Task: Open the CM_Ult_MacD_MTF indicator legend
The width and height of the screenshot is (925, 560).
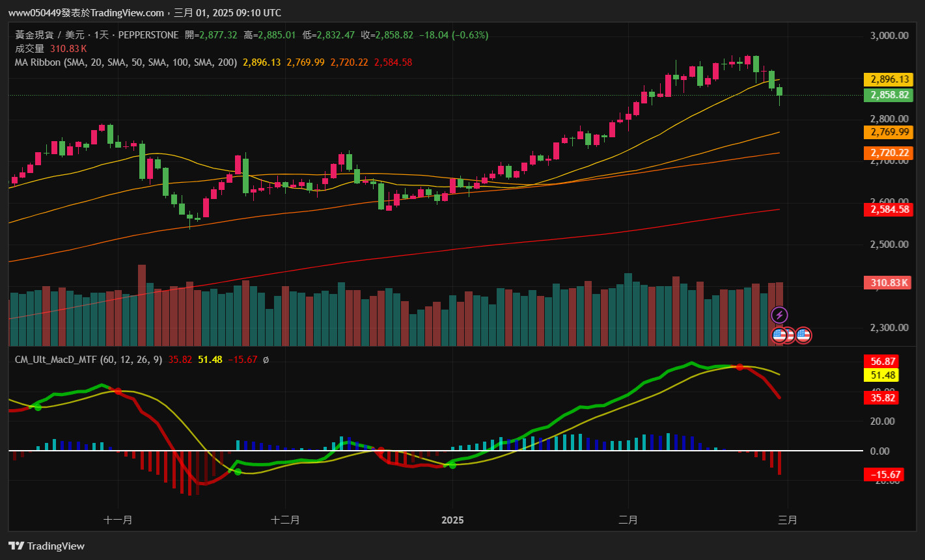Action: coord(89,359)
